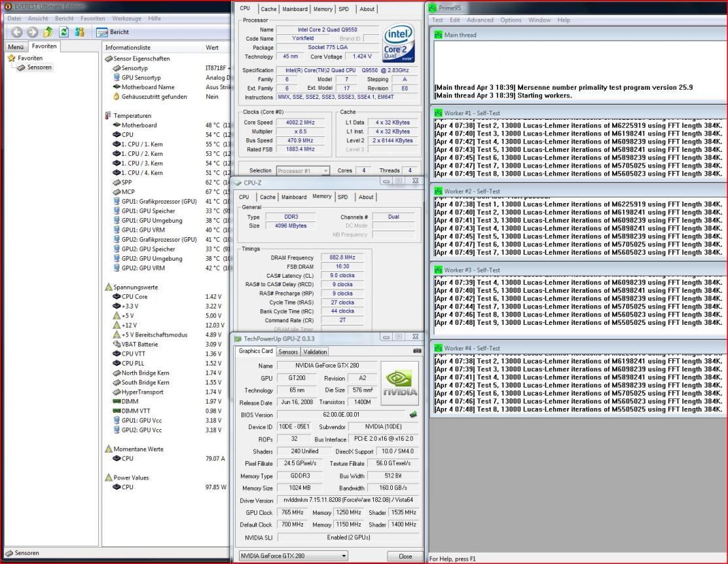The height and width of the screenshot is (564, 728).
Task: Click the users icon in EVEREST toolbar
Action: click(x=79, y=32)
